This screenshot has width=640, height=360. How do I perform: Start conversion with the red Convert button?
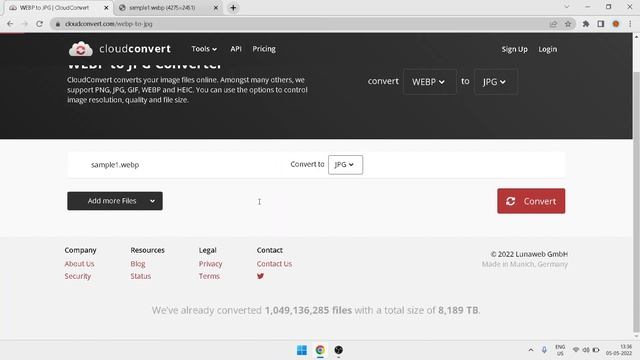point(531,201)
